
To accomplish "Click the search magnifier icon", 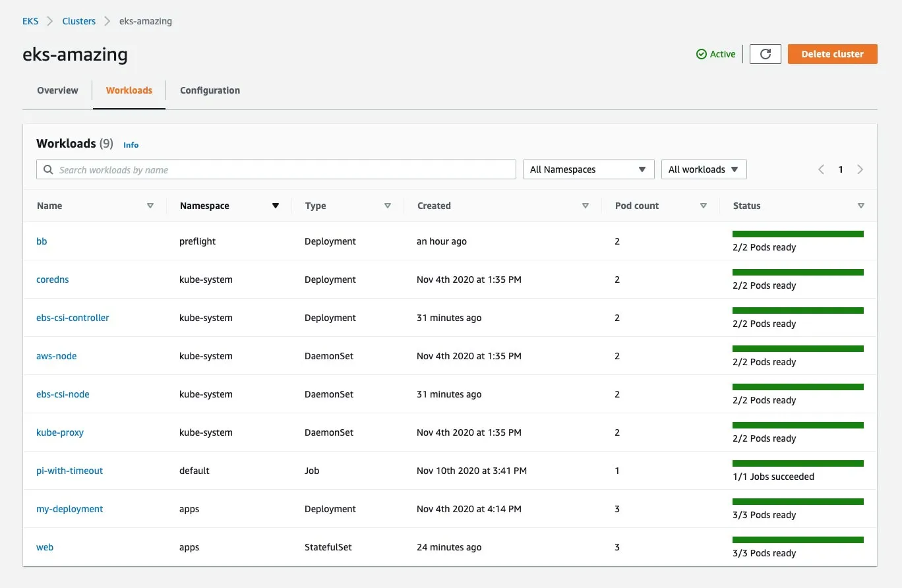I will 48,169.
